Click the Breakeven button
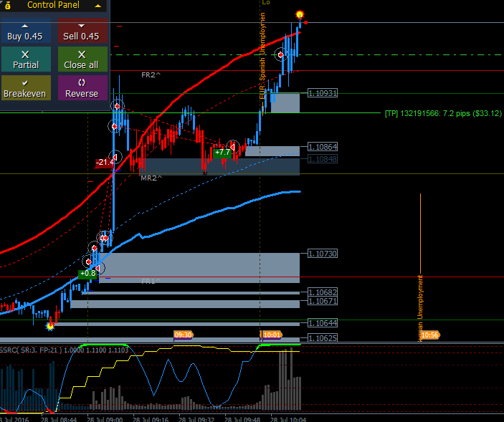The height and width of the screenshot is (422, 504). click(x=25, y=87)
